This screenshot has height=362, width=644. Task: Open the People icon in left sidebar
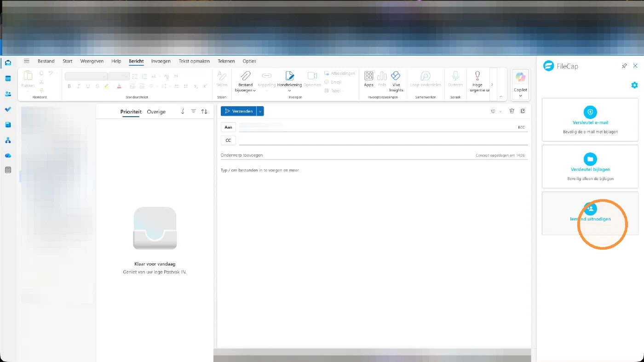[8, 94]
